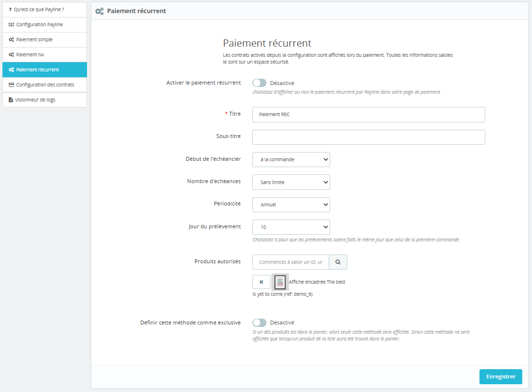Viewport: 532px width, 392px height.
Task: Click the credit card icon beside Configuration des contrats
Action: (x=11, y=85)
